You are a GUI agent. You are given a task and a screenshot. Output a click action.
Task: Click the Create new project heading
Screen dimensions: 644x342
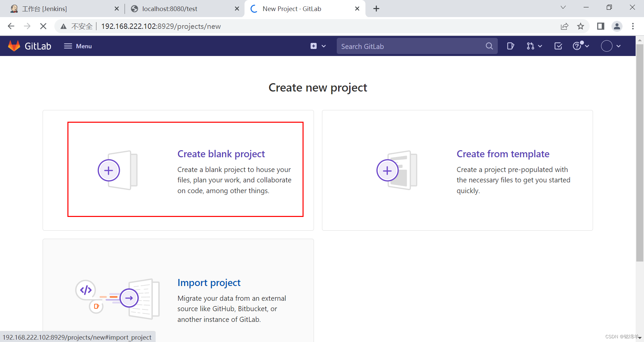tap(318, 88)
